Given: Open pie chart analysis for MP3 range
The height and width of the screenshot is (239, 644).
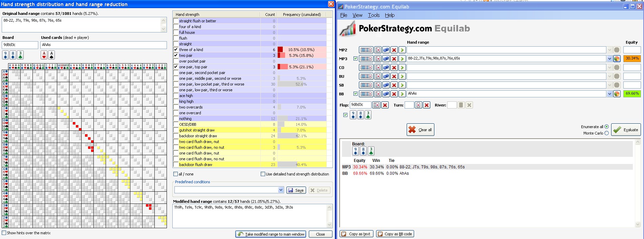Looking at the screenshot, I should [x=617, y=58].
